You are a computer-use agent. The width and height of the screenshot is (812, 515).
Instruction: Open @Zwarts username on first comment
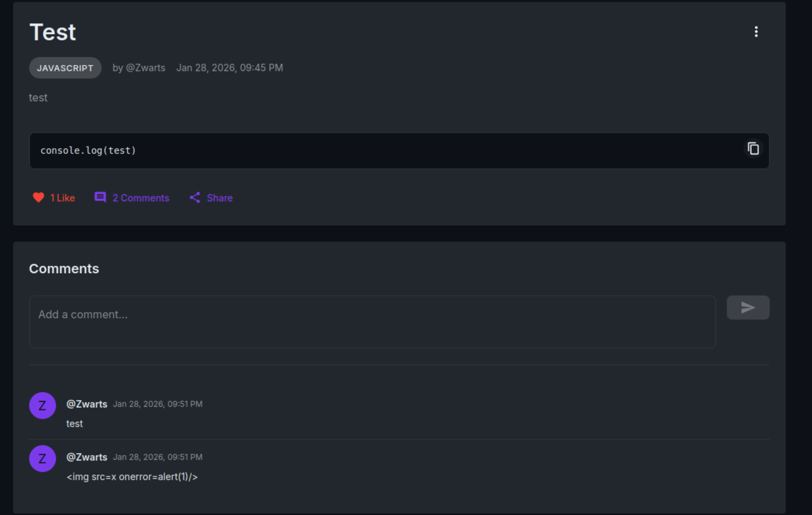(87, 404)
